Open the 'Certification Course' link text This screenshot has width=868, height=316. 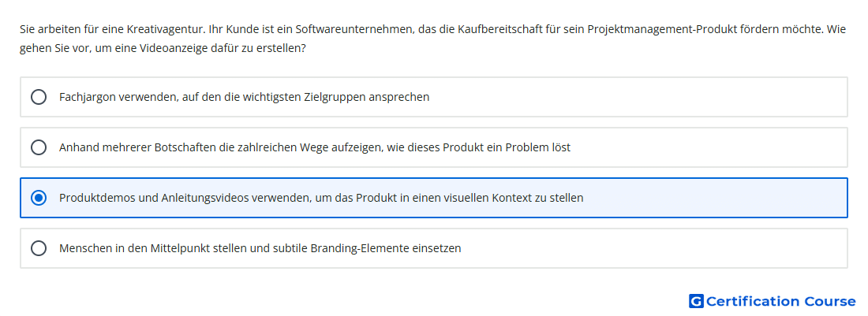(780, 301)
